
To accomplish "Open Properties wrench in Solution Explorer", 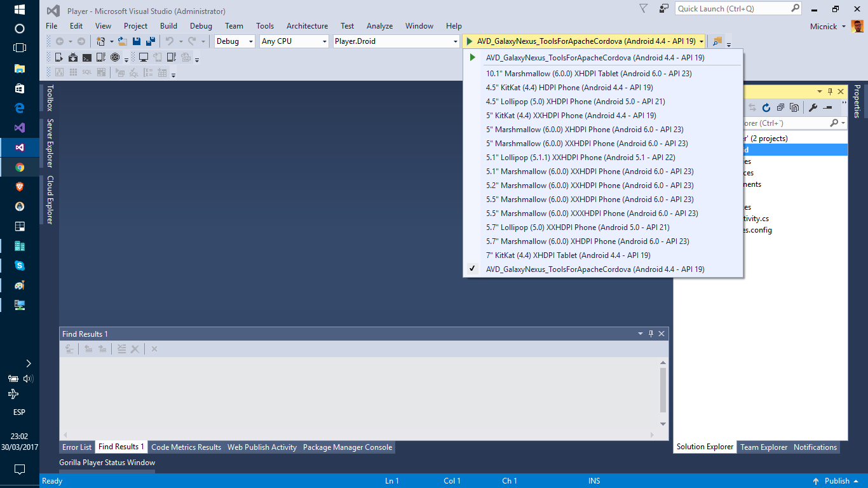I will click(x=813, y=107).
